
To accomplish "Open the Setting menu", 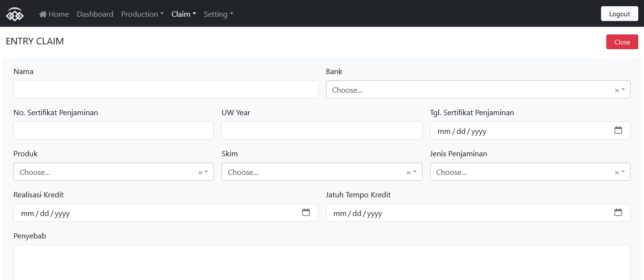I will (218, 14).
